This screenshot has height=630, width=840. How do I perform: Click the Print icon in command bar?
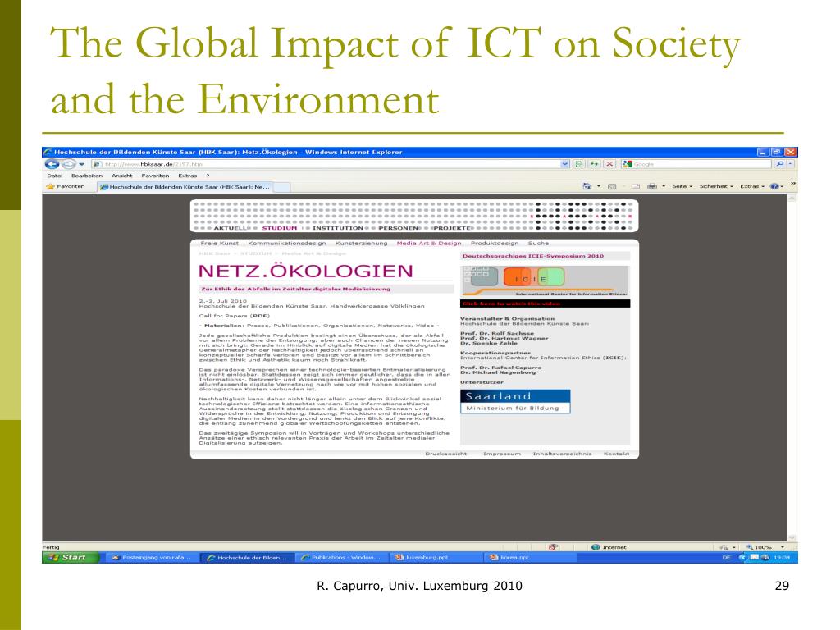point(652,186)
